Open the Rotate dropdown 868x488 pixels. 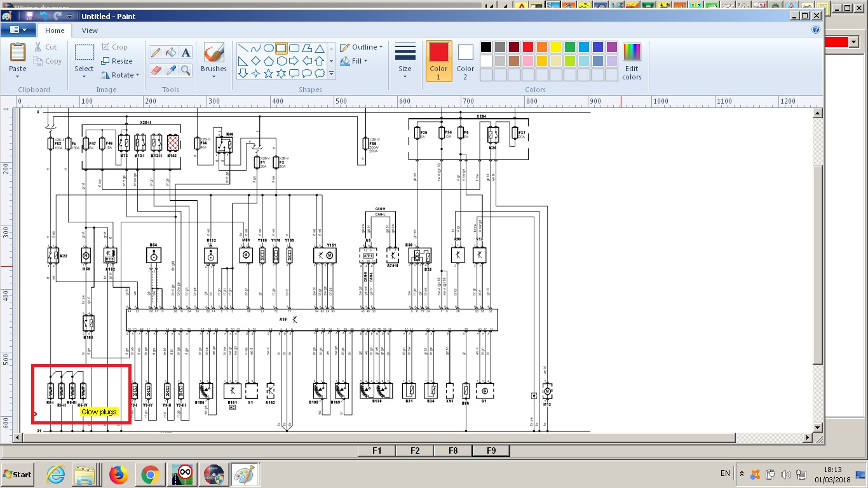[120, 75]
